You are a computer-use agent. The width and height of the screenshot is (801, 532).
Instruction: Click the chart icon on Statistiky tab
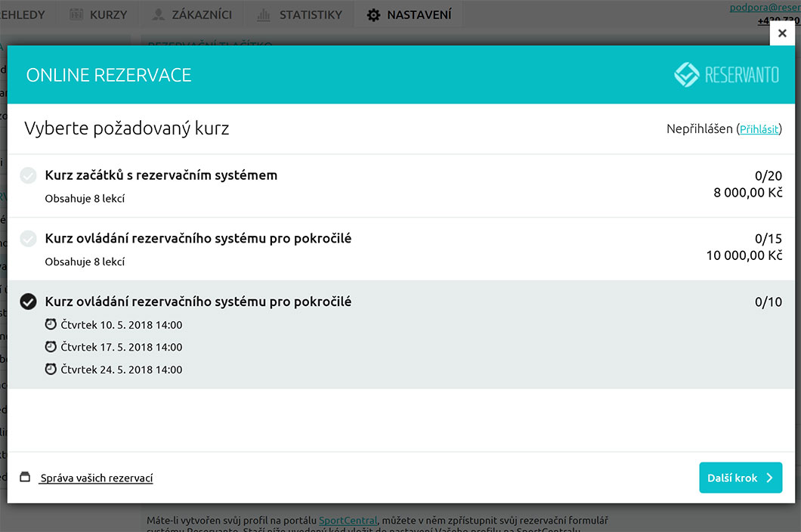coord(264,15)
